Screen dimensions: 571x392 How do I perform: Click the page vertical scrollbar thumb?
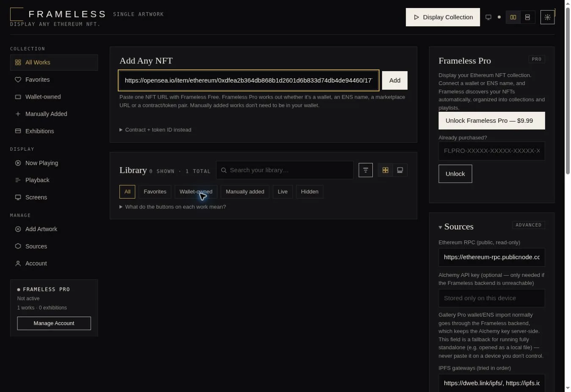(568, 91)
